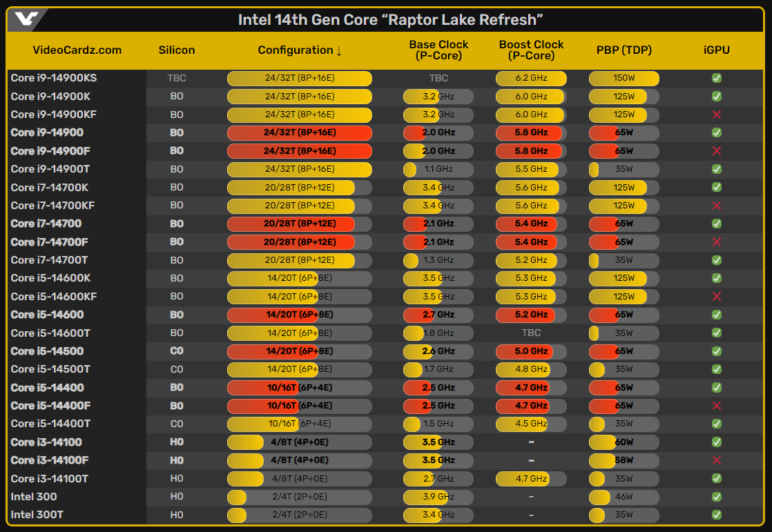Click the Boost Clock (P-Core) column header

(531, 50)
